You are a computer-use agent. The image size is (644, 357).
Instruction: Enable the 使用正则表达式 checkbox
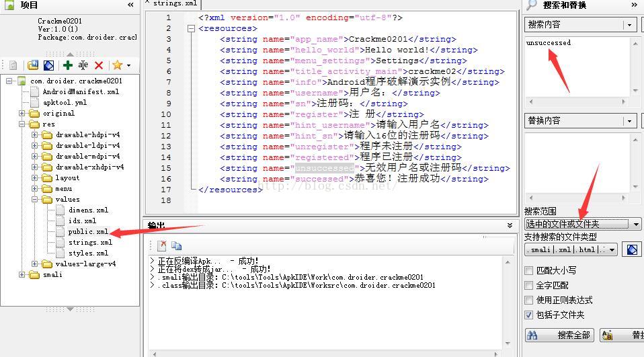click(529, 300)
